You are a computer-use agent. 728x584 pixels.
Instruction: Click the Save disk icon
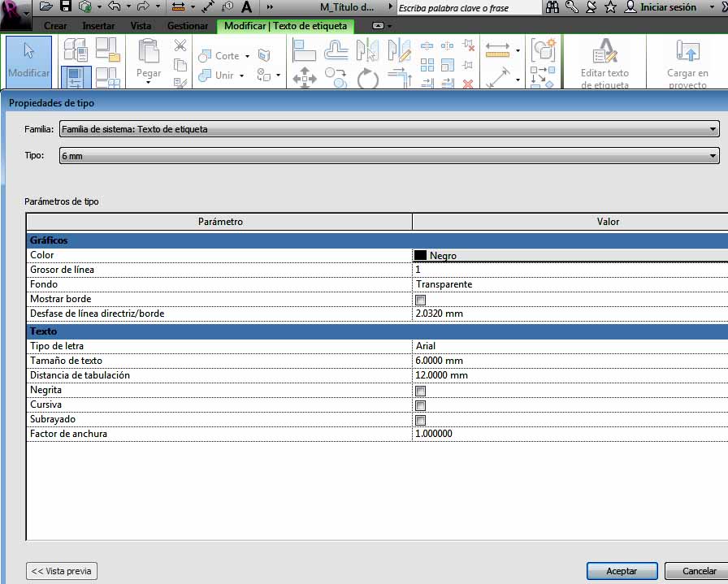click(x=66, y=7)
